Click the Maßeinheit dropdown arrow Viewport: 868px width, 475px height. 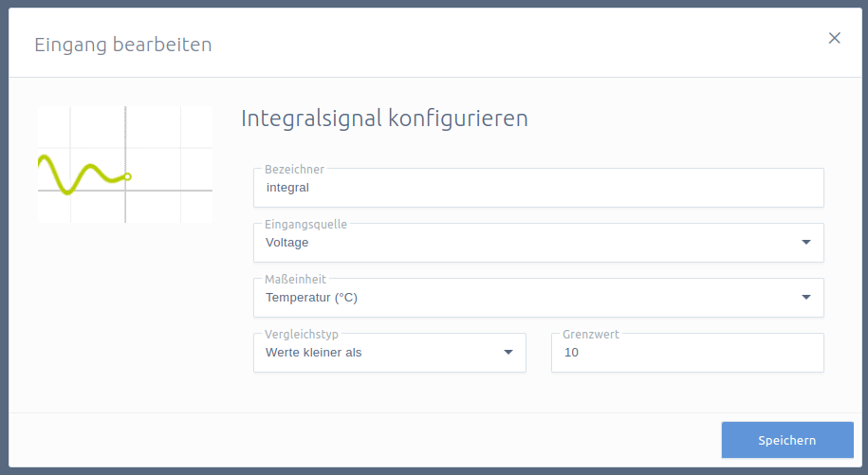(x=806, y=297)
